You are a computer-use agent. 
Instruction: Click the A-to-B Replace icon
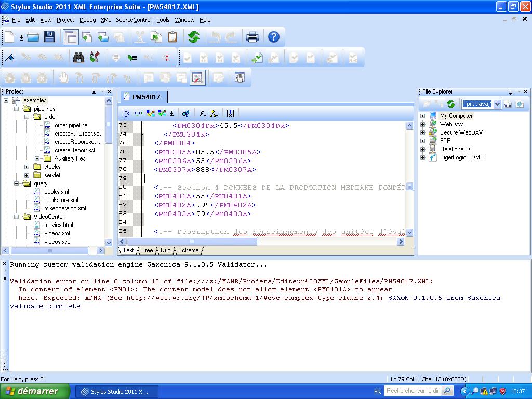95,57
